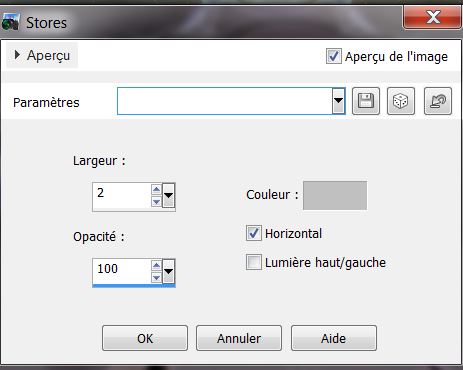Open the Paramètres preset dropdown
Screen dimensions: 463x370
tap(338, 101)
